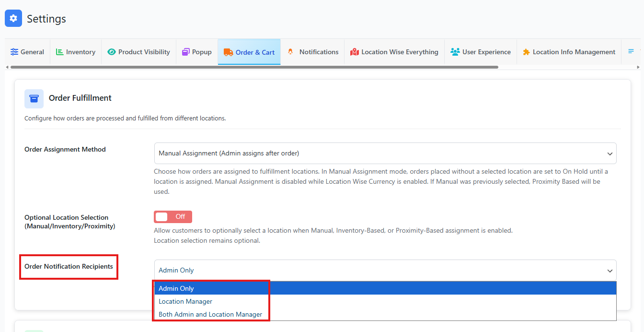Choose Admin Only in the dropdown list
644x332 pixels.
(x=385, y=288)
